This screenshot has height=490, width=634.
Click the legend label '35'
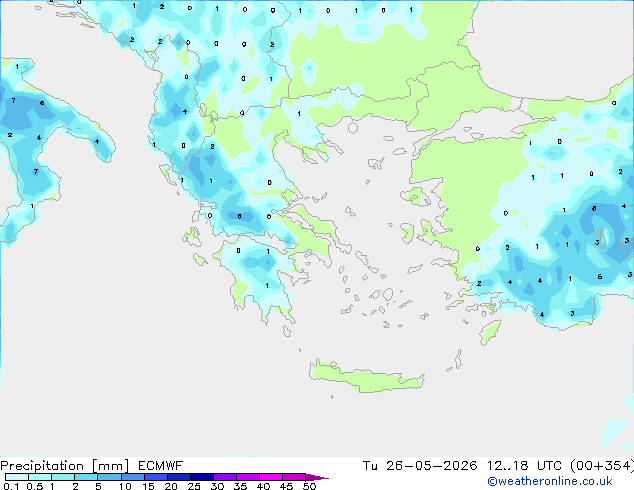[x=240, y=486]
